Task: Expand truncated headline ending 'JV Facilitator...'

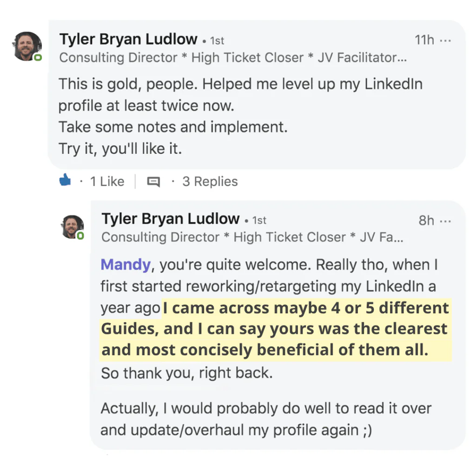Action: (233, 57)
